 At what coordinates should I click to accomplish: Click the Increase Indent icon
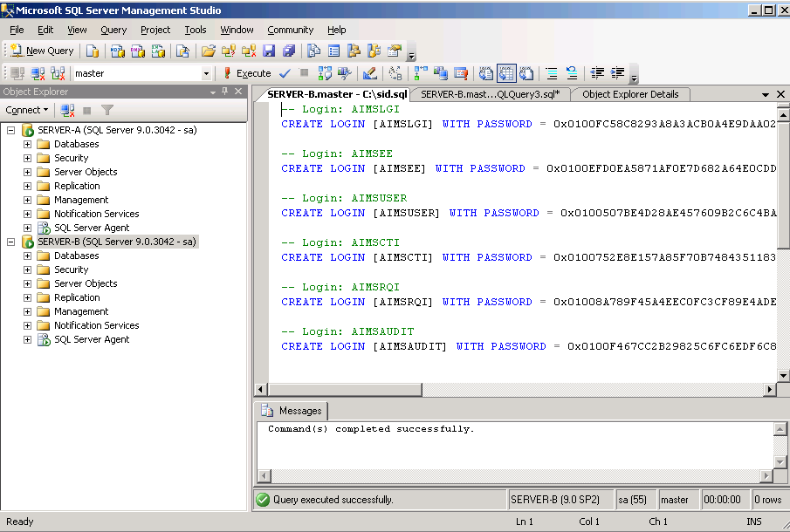(617, 74)
